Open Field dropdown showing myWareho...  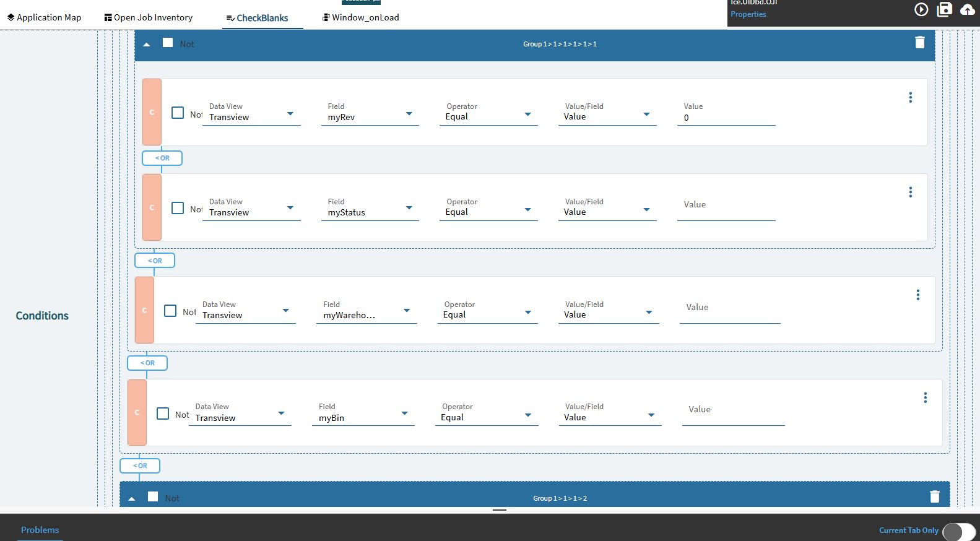coord(366,311)
